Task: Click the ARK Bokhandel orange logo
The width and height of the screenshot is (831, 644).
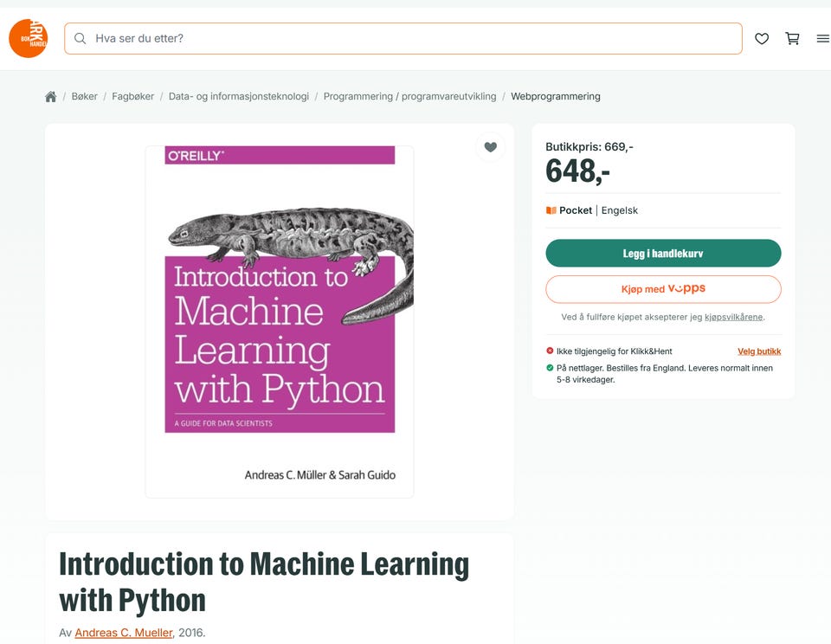Action: (28, 38)
